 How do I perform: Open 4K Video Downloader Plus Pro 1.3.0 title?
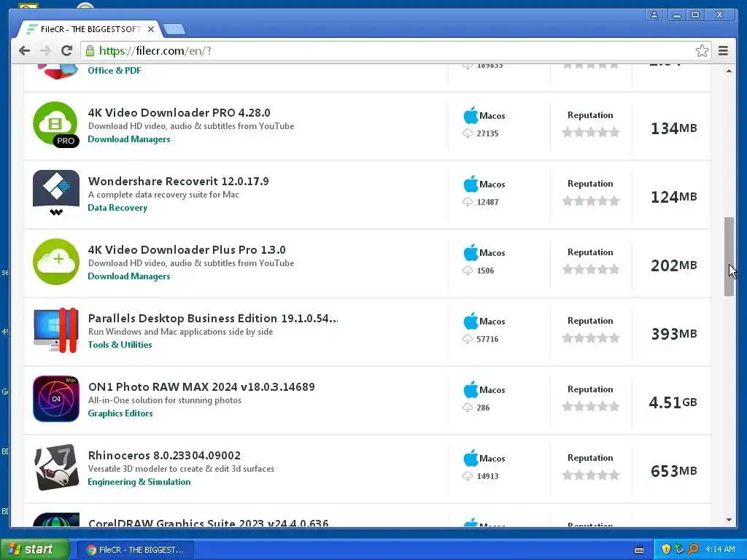click(x=187, y=250)
